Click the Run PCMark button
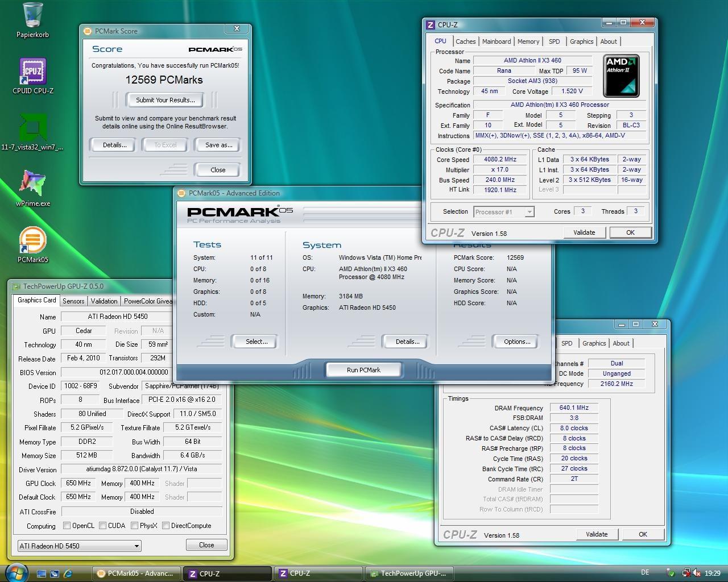This screenshot has width=728, height=582. point(363,370)
